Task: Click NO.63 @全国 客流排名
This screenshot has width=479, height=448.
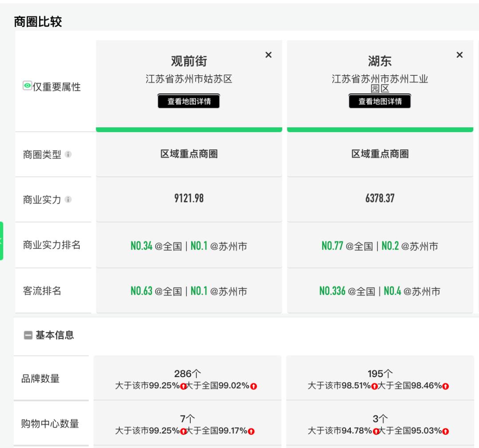Action: click(x=156, y=291)
